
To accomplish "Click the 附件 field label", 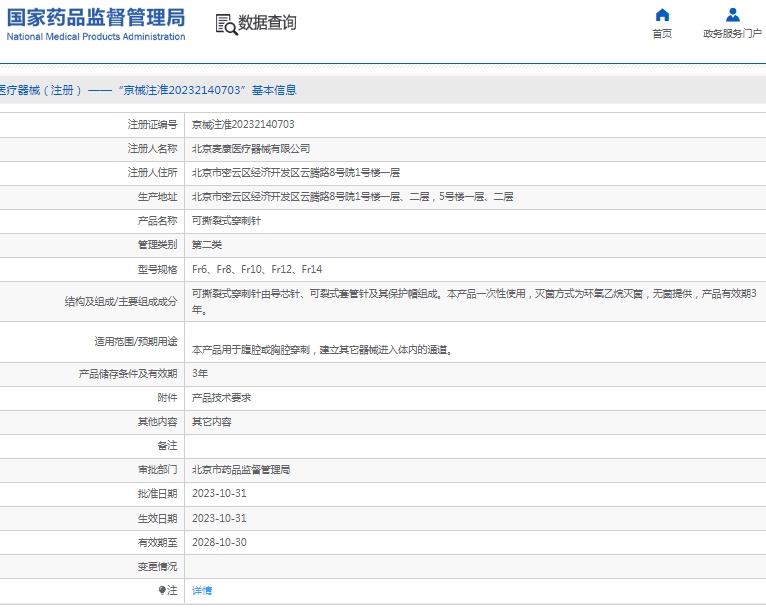I will (x=167, y=398).
